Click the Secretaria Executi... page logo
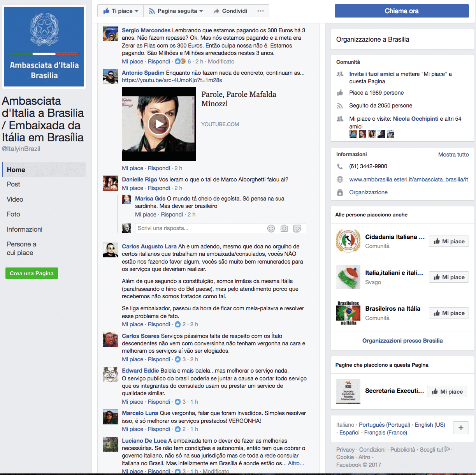Screen dimensions: 476x475 (x=348, y=391)
